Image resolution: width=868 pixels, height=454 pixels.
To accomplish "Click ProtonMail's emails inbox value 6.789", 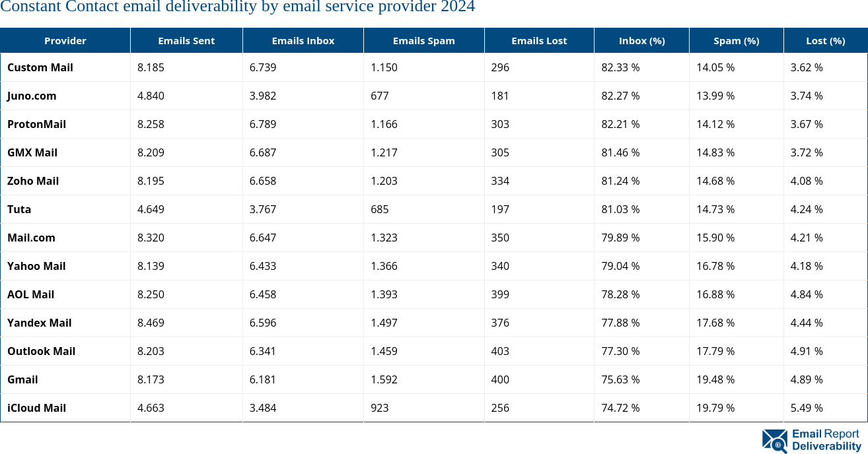I will pyautogui.click(x=263, y=124).
